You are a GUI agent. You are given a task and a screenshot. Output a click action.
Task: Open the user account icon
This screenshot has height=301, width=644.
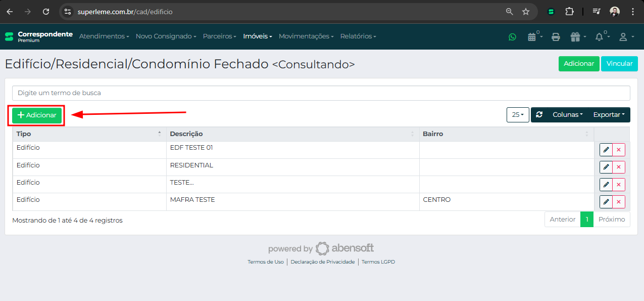pyautogui.click(x=623, y=36)
